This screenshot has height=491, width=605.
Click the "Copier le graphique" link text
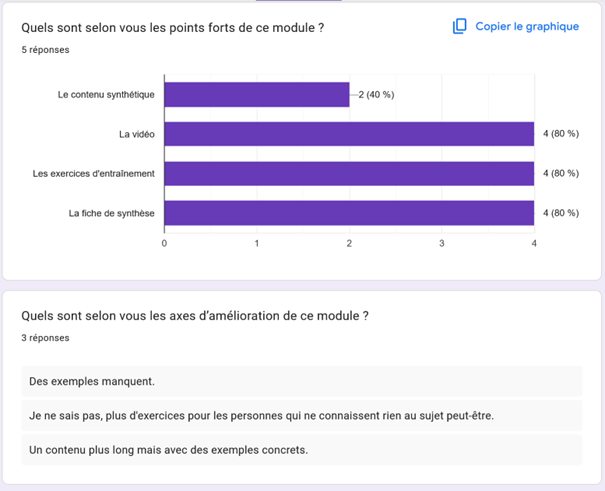tap(527, 27)
